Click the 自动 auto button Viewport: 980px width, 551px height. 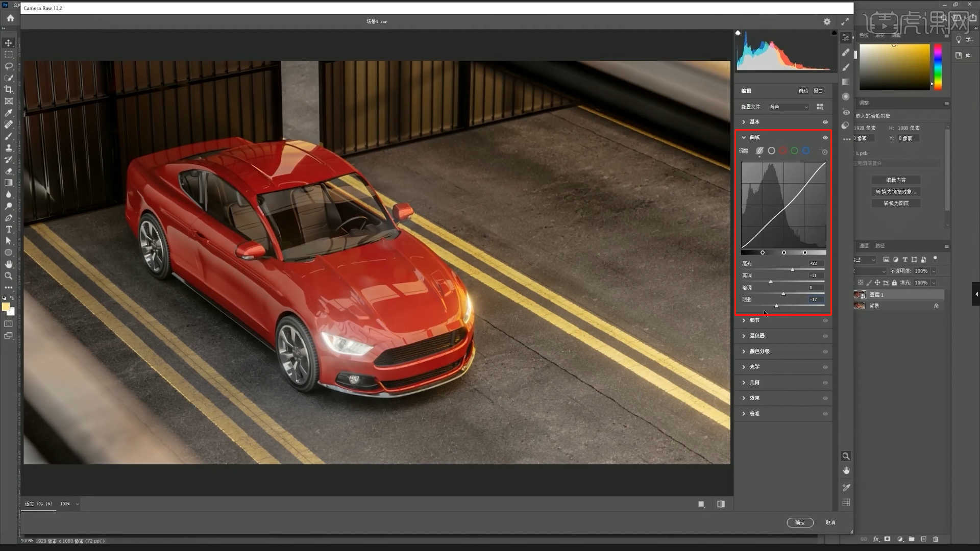point(803,91)
